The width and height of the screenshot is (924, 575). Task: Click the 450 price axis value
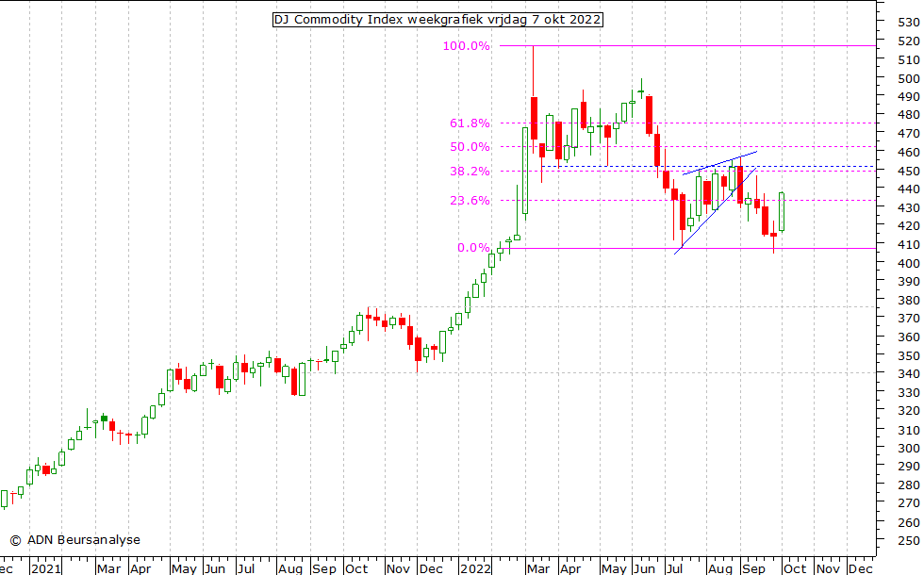(x=909, y=171)
